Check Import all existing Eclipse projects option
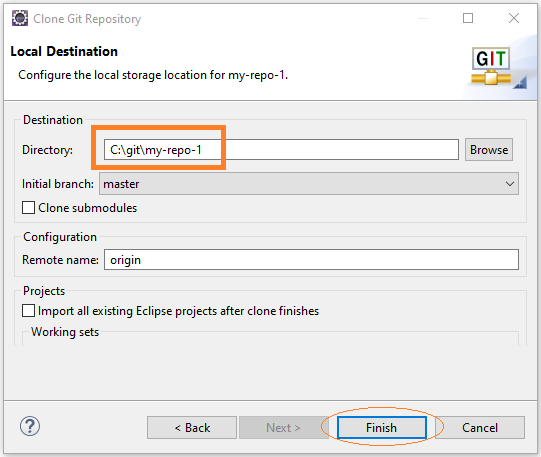This screenshot has height=457, width=541. 28,310
